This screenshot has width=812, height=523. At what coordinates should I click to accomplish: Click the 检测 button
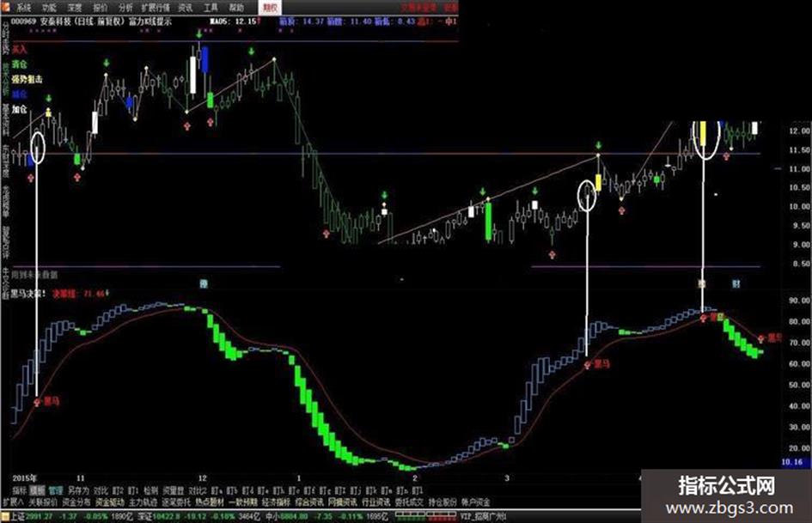(151, 490)
